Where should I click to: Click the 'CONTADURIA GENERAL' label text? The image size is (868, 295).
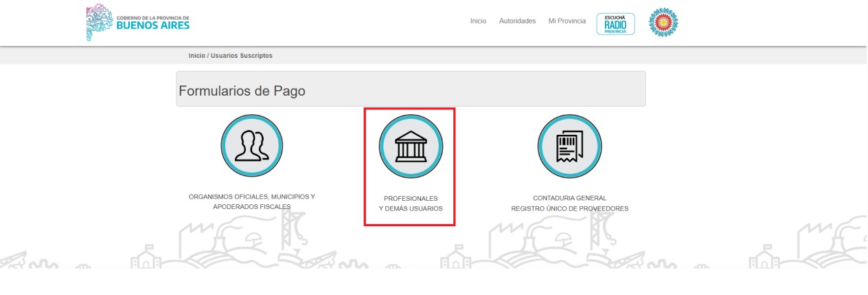569,199
